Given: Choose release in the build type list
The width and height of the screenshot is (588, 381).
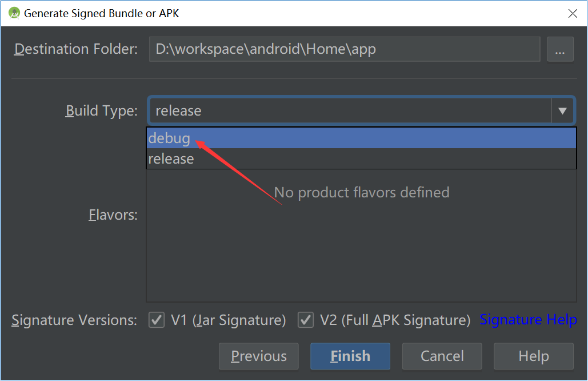Looking at the screenshot, I should [x=171, y=159].
